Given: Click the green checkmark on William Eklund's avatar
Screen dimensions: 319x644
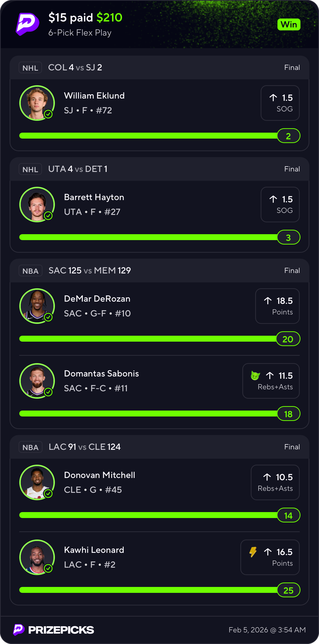Looking at the screenshot, I should pos(48,114).
